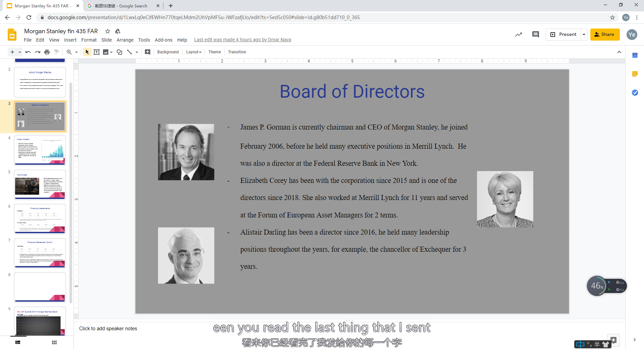The image size is (644, 349).
Task: Star the presentation as favorite
Action: click(108, 31)
